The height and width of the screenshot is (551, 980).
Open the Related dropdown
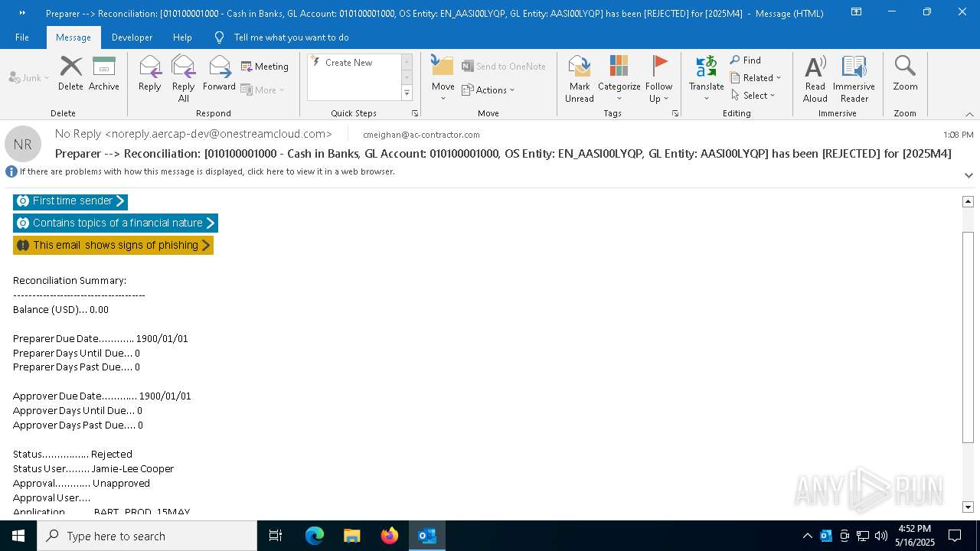pyautogui.click(x=756, y=78)
